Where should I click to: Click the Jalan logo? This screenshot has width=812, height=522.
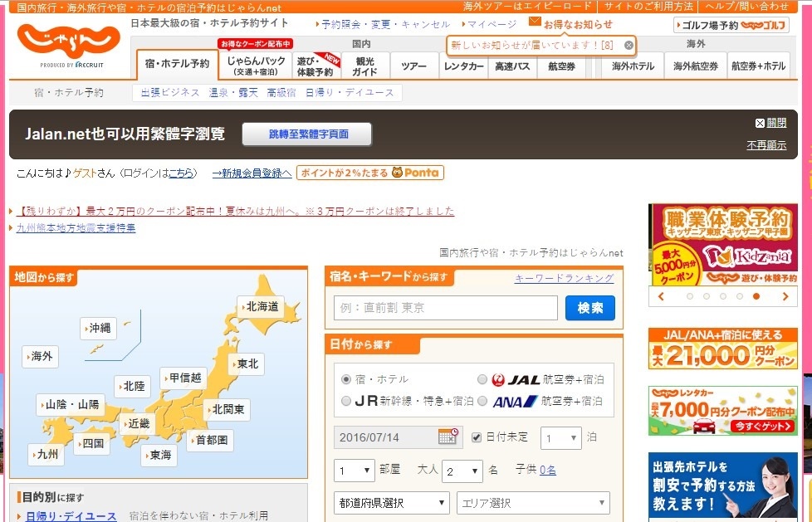pos(68,41)
